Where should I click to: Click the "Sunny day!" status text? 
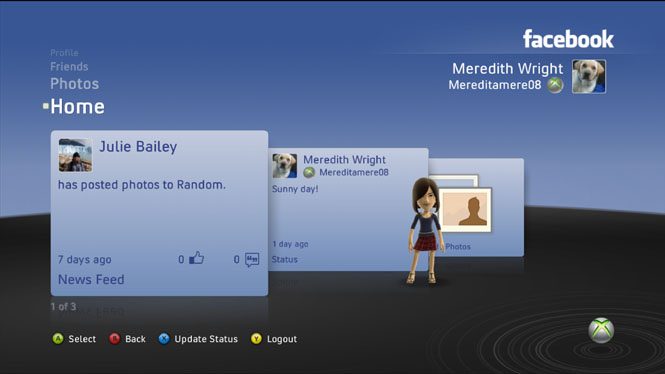click(x=295, y=189)
